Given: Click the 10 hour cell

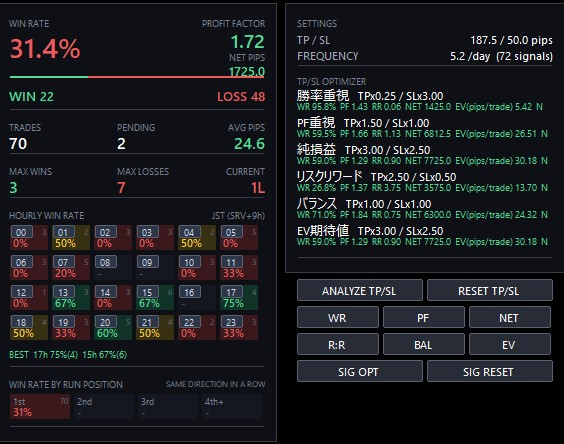Looking at the screenshot, I should (197, 267).
